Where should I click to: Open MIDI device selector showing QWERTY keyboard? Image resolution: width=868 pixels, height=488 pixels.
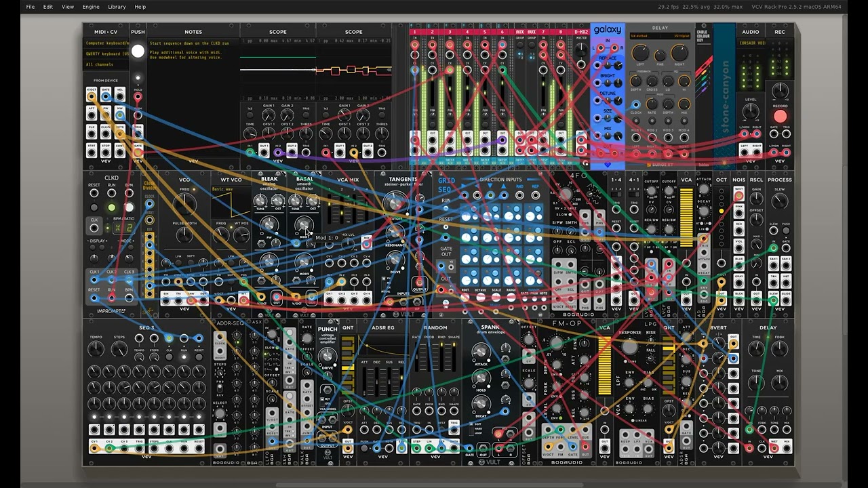[x=106, y=54]
